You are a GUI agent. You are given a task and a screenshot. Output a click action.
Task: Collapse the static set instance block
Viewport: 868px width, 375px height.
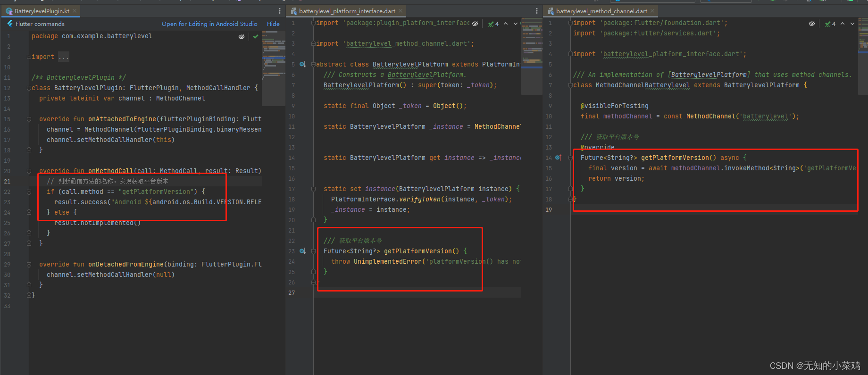click(313, 189)
